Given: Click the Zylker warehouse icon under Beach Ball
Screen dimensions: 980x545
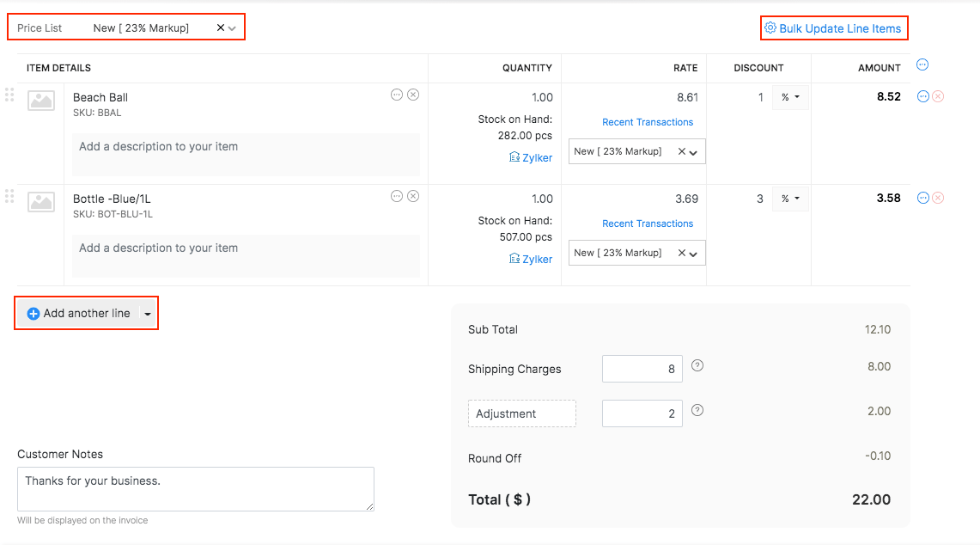Looking at the screenshot, I should point(515,157).
